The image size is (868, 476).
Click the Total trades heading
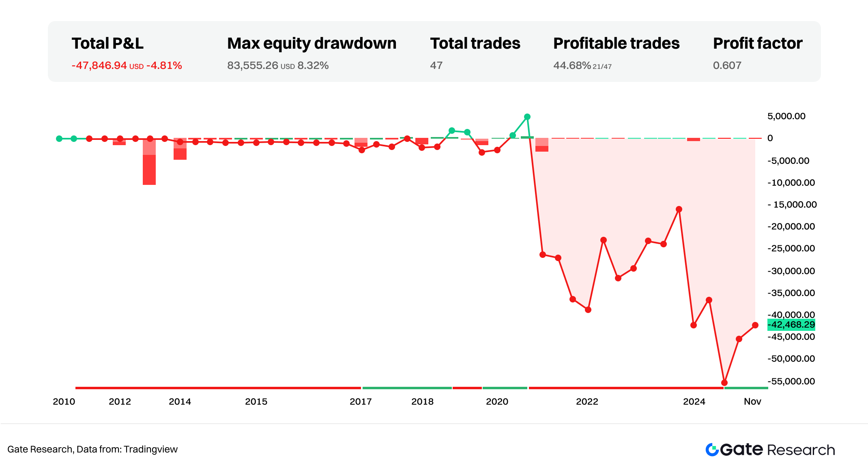click(x=475, y=43)
